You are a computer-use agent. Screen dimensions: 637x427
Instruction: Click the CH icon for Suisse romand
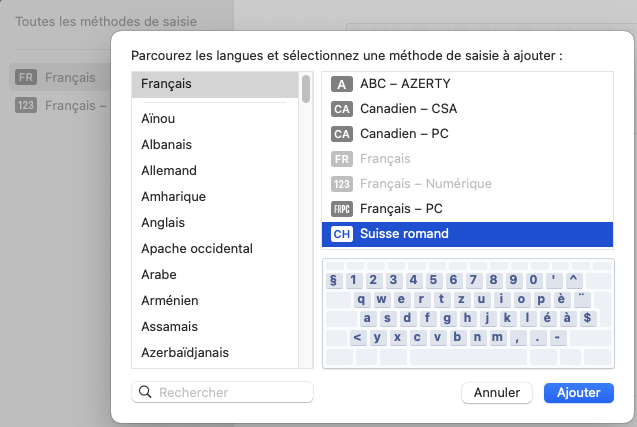[x=342, y=234]
